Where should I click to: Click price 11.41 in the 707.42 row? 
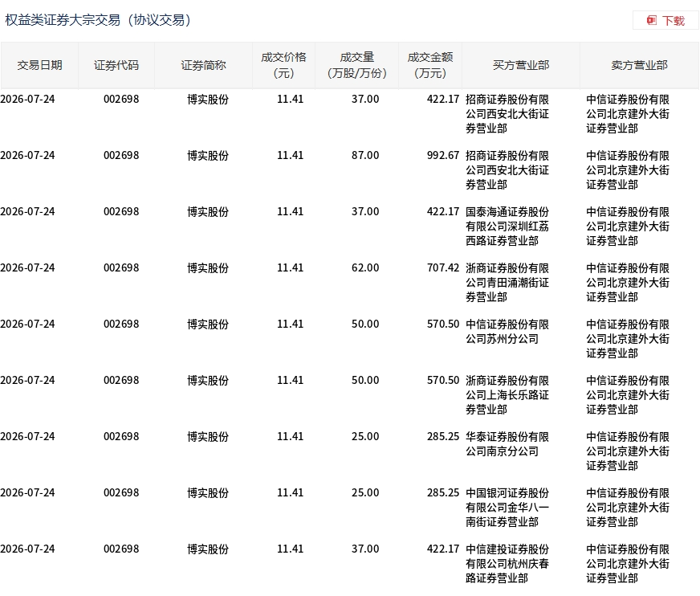(290, 268)
